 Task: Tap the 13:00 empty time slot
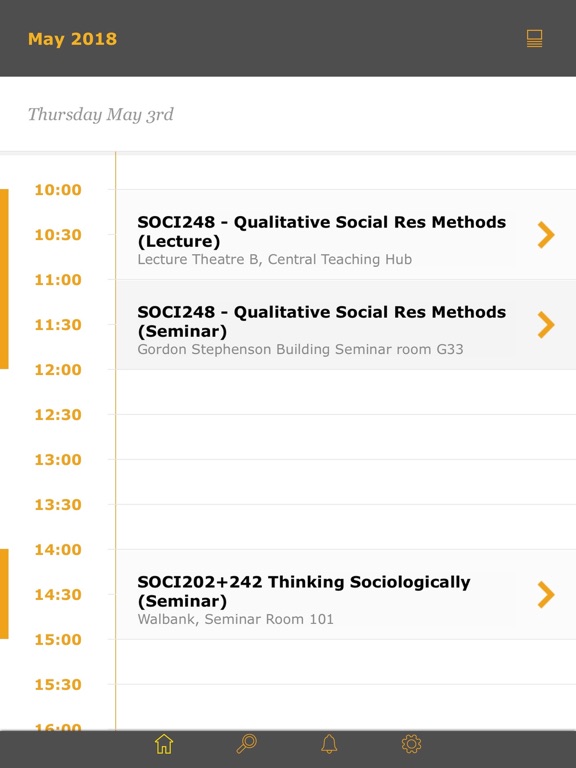346,482
